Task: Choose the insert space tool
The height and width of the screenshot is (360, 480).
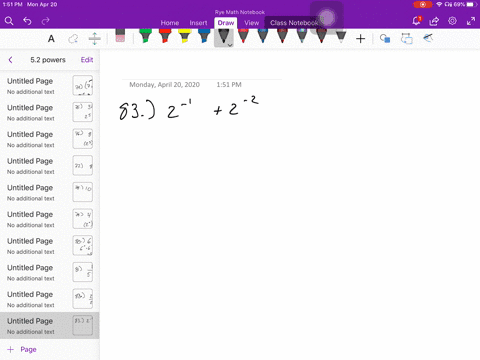Action: tap(95, 39)
